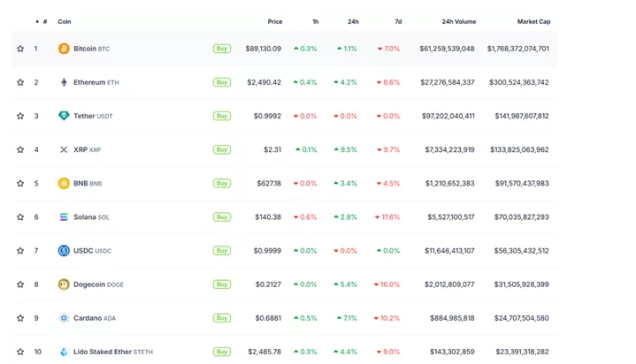This screenshot has height=364, width=636.
Task: Click the Buy button for Cardano
Action: (222, 318)
